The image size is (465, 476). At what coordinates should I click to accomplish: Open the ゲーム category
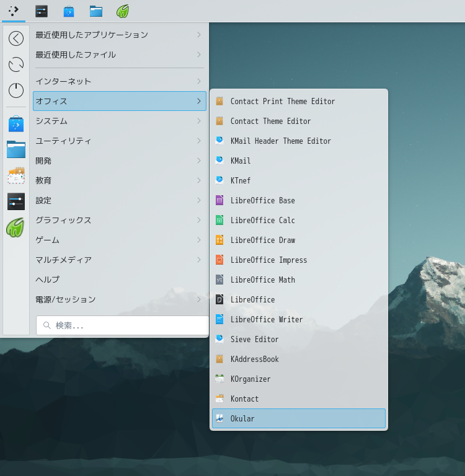(48, 240)
